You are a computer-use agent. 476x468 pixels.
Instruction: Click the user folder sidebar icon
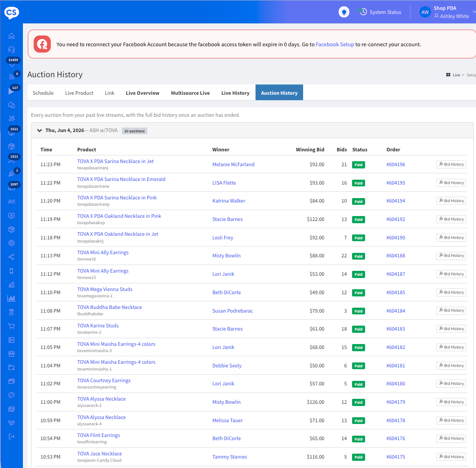pyautogui.click(x=12, y=367)
